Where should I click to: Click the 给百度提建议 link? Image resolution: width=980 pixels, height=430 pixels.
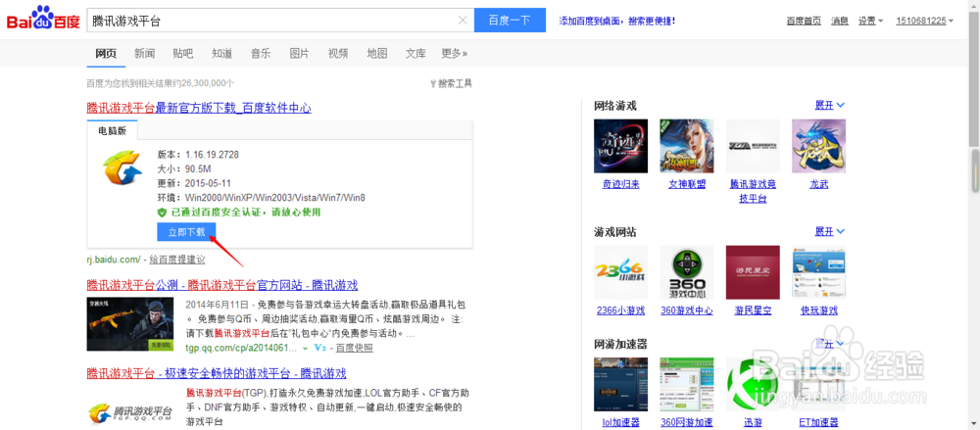click(x=176, y=259)
